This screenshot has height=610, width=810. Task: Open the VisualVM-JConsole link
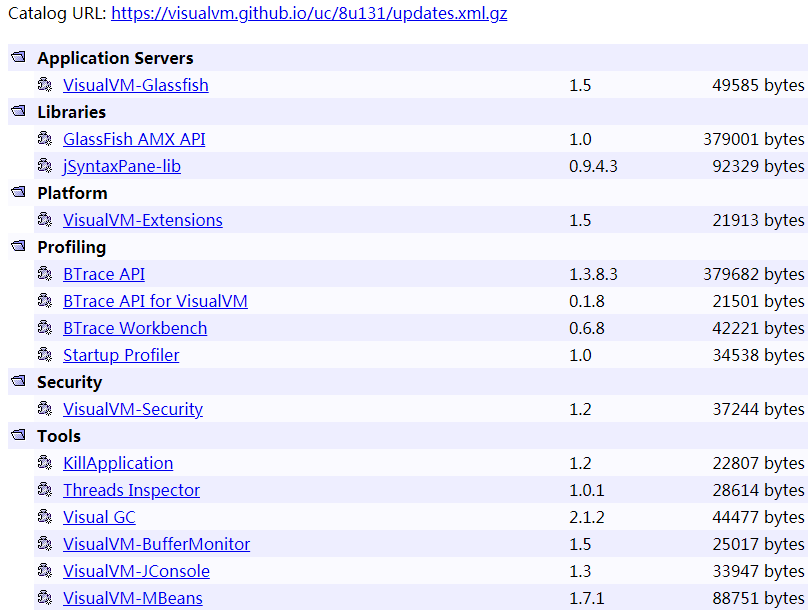136,571
